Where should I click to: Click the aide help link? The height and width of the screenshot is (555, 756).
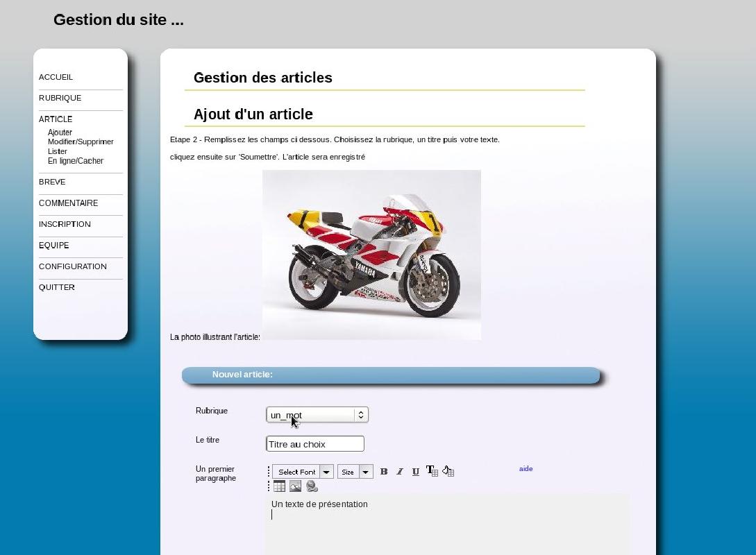point(526,469)
